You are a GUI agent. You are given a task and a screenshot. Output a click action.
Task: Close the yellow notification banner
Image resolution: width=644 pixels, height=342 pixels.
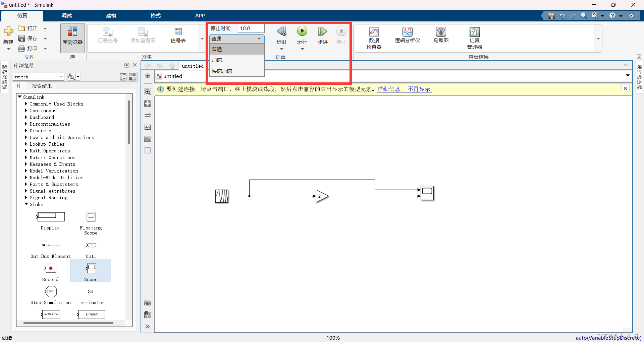[x=625, y=88]
